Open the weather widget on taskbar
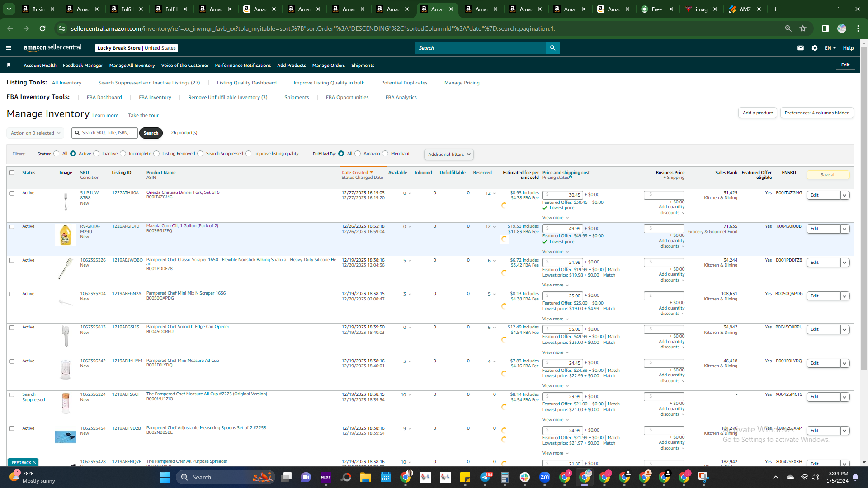The image size is (868, 488). click(33, 477)
